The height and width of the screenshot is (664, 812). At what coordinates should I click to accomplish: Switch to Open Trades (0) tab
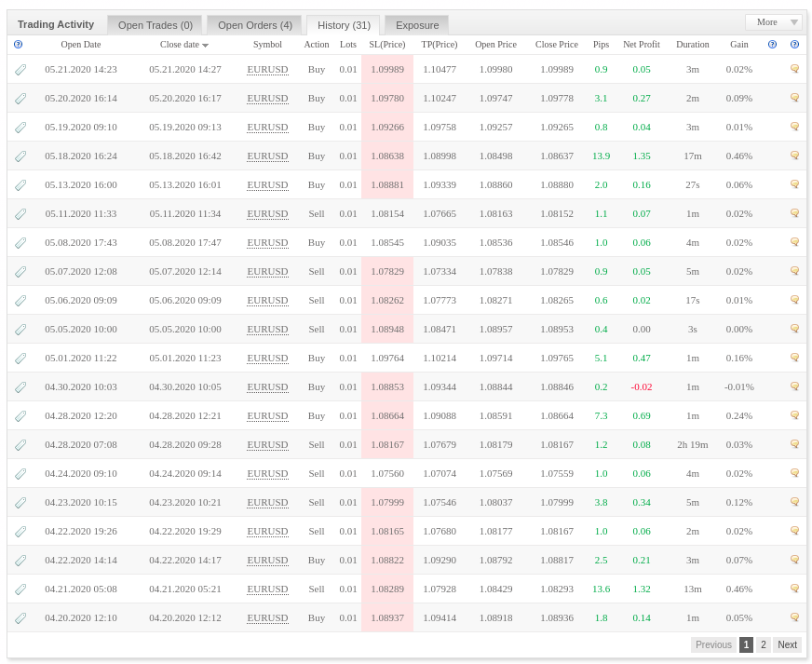pyautogui.click(x=156, y=25)
